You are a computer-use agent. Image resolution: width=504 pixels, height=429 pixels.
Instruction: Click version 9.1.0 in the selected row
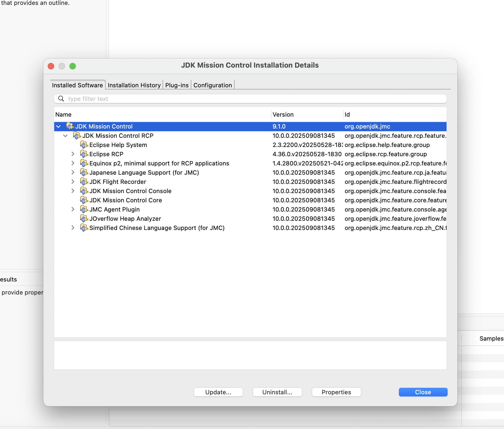tap(279, 126)
